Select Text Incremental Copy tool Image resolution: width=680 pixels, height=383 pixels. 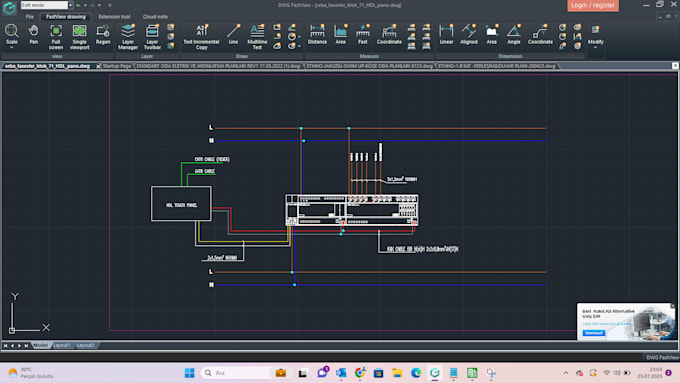point(201,37)
